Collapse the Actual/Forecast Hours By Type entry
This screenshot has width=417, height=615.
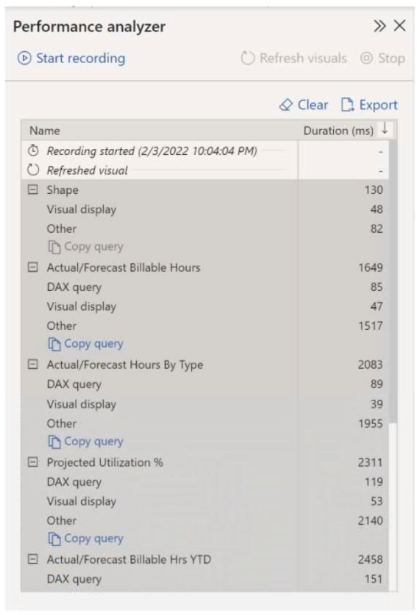click(x=33, y=365)
